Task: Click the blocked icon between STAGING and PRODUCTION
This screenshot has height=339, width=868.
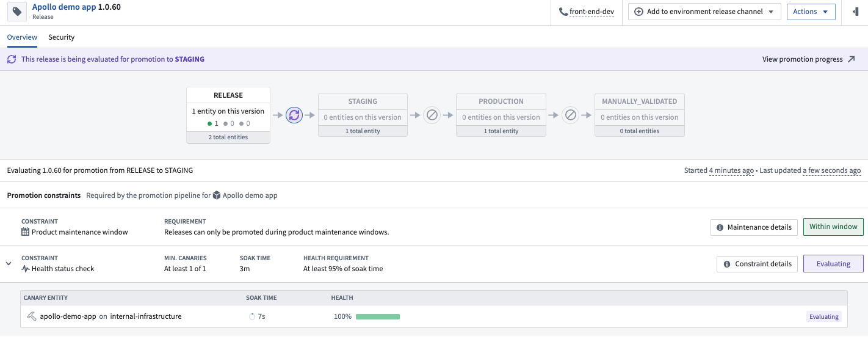Action: [x=432, y=115]
